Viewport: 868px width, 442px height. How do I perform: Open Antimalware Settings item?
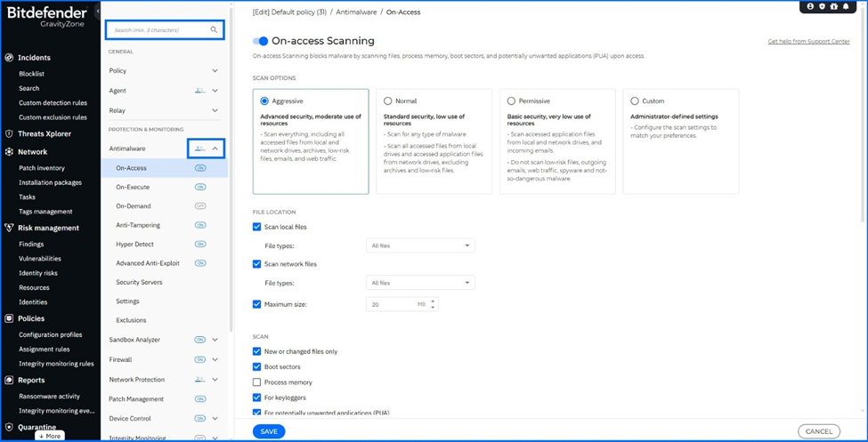coord(127,301)
